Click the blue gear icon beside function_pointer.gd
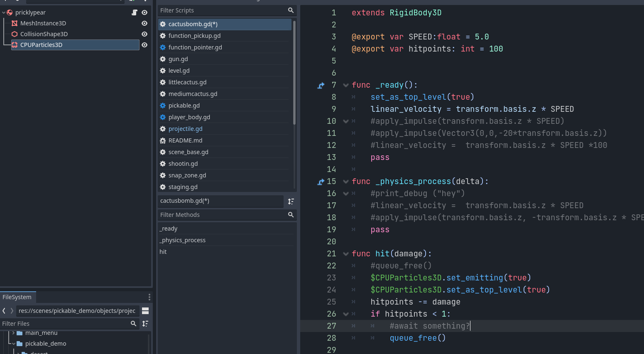The image size is (644, 354). [x=163, y=47]
